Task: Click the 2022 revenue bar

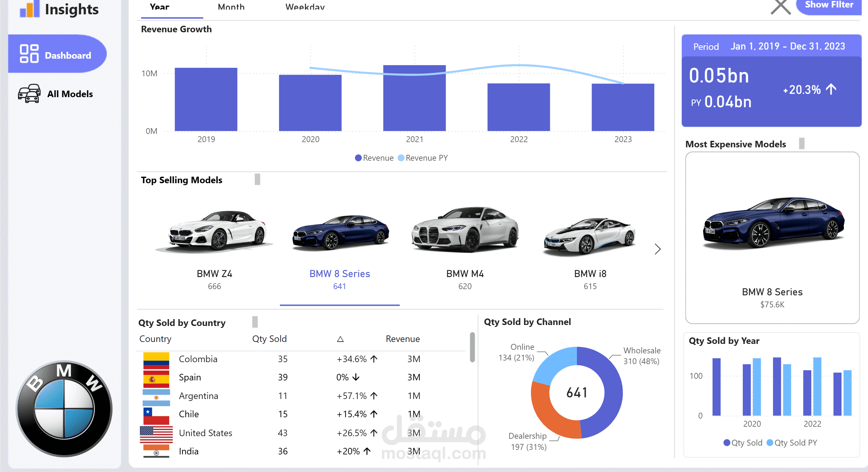Action: point(519,107)
